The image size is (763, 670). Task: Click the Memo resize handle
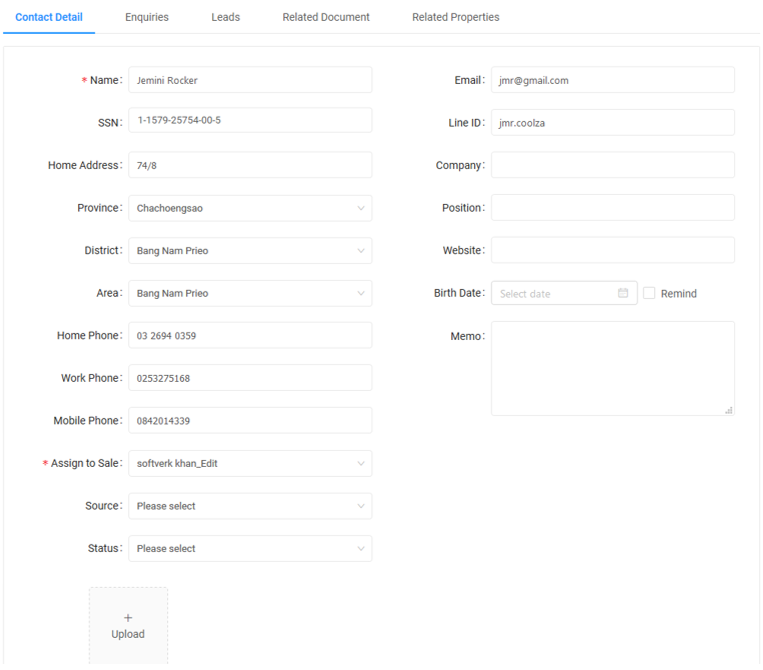click(728, 409)
